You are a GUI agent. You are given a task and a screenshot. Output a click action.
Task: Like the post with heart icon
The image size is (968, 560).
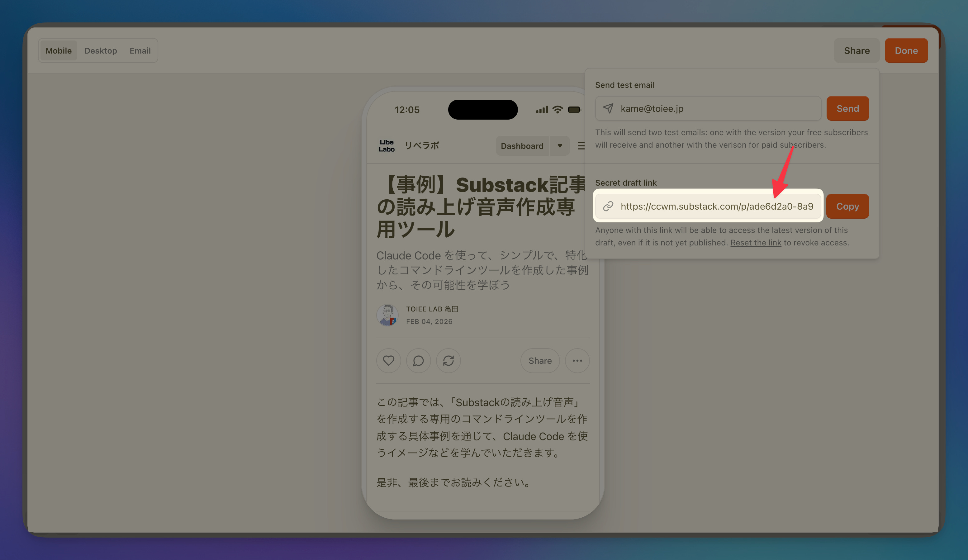[x=388, y=361]
